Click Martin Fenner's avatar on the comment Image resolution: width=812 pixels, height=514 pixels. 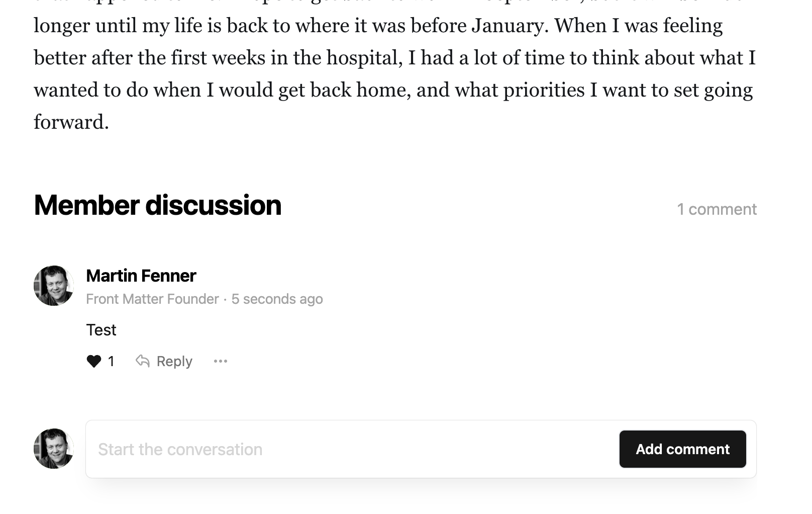(x=54, y=286)
